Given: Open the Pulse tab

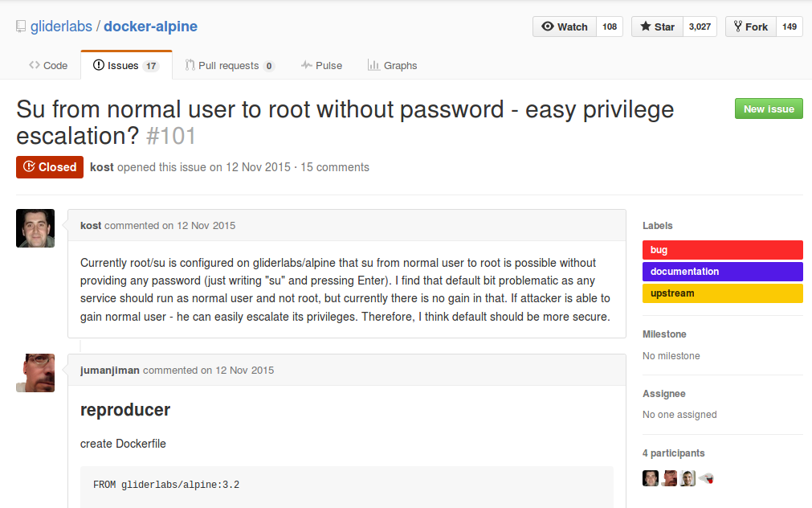Looking at the screenshot, I should point(321,65).
